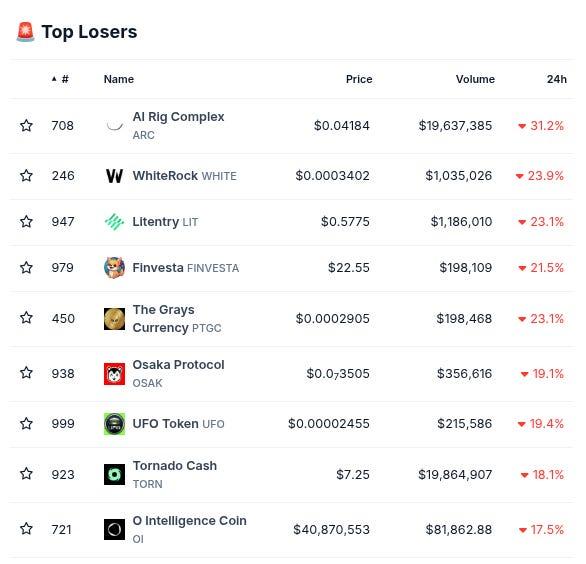Image resolution: width=586 pixels, height=564 pixels.
Task: Click the Osaka Protocol red logo icon
Action: [114, 374]
